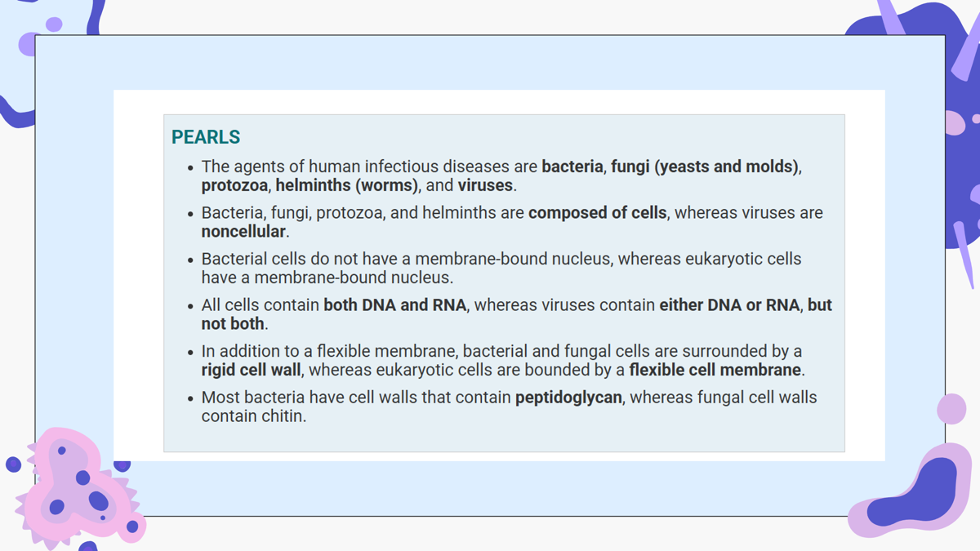Click the first bullet point marker

click(x=190, y=168)
